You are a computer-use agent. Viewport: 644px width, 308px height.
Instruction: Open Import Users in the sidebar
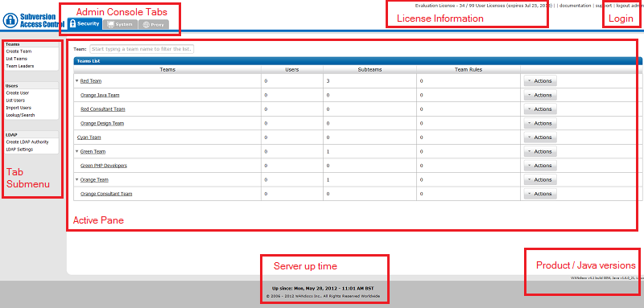coord(19,108)
